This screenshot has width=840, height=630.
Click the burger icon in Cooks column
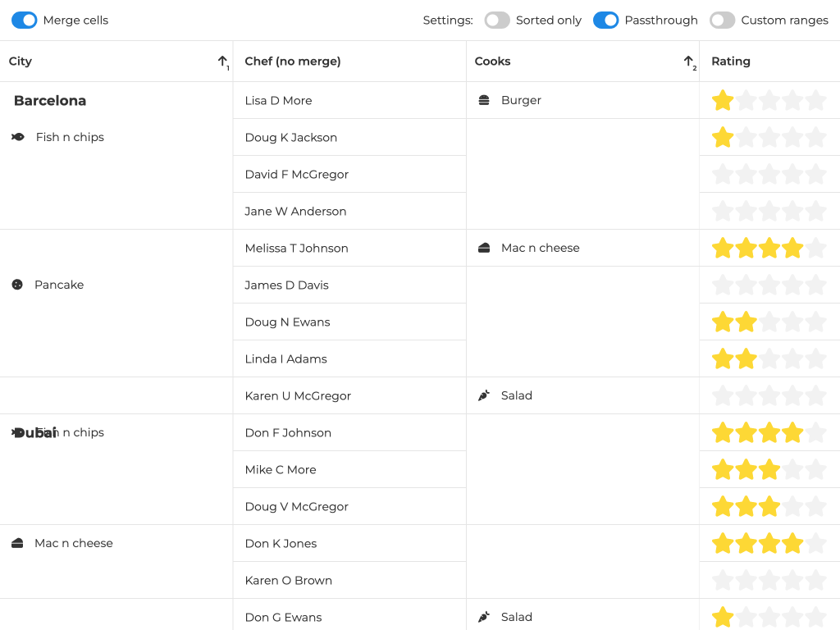[484, 100]
